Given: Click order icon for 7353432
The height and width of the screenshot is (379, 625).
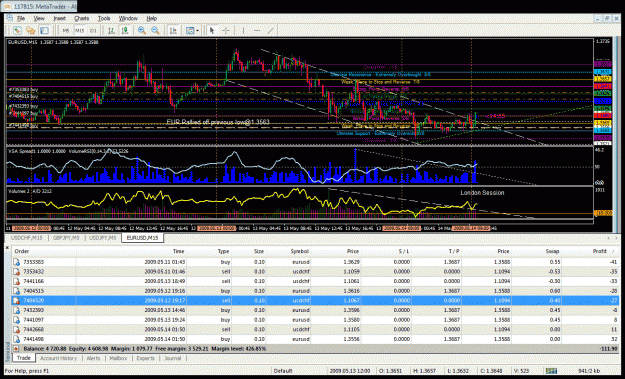Looking at the screenshot, I should click(x=16, y=272).
